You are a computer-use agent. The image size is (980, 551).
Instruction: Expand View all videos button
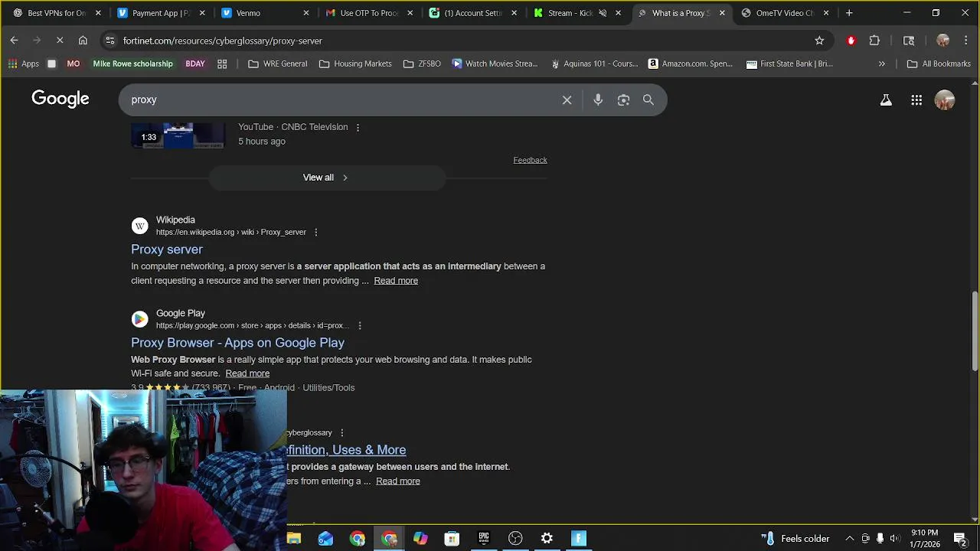(x=325, y=178)
